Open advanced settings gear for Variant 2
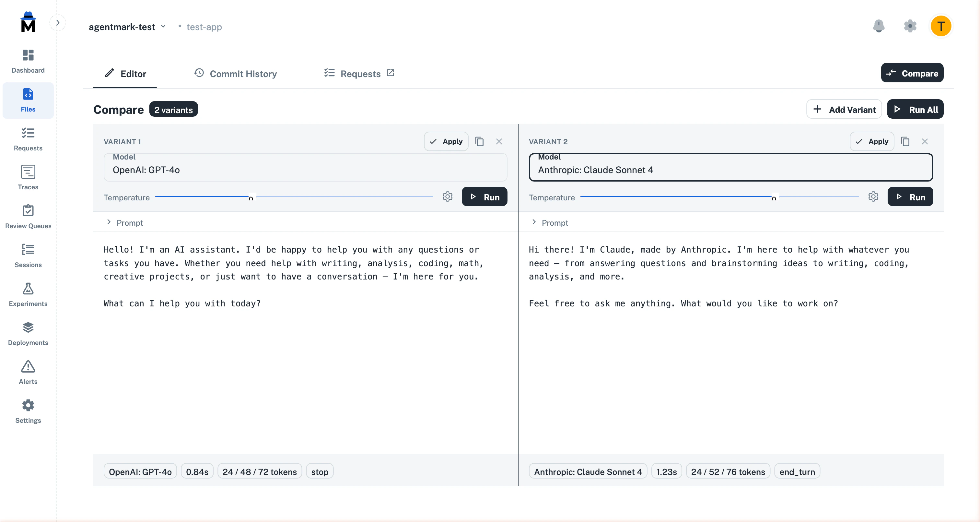This screenshot has height=522, width=980. 873,196
